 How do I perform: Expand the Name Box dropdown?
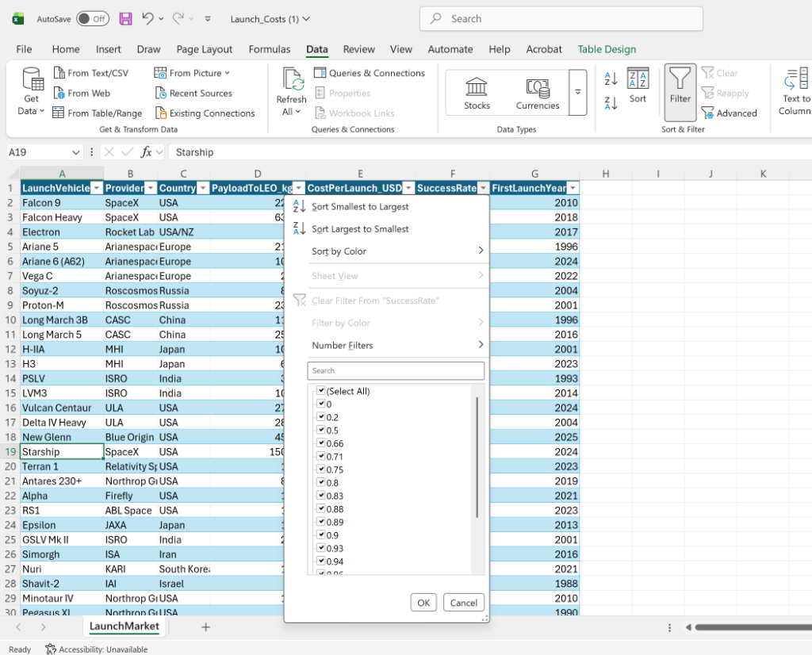pyautogui.click(x=75, y=152)
